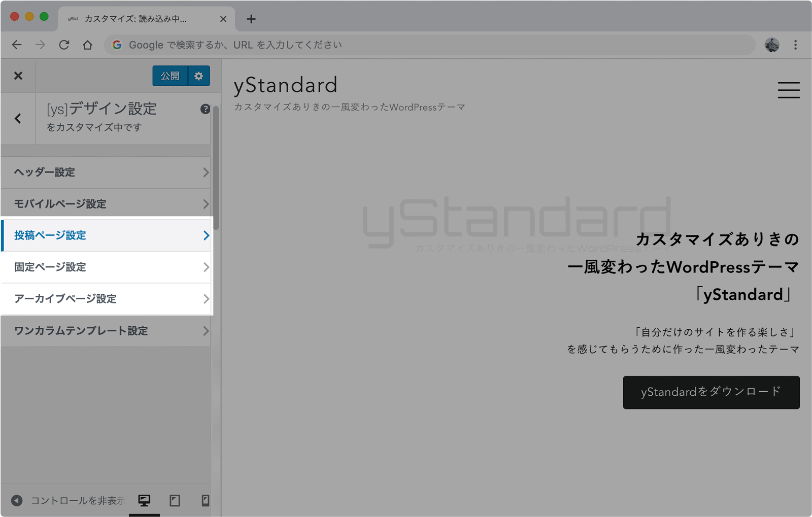The height and width of the screenshot is (517, 812).
Task: Expand chevron for モバイルページ設定
Action: pos(206,204)
